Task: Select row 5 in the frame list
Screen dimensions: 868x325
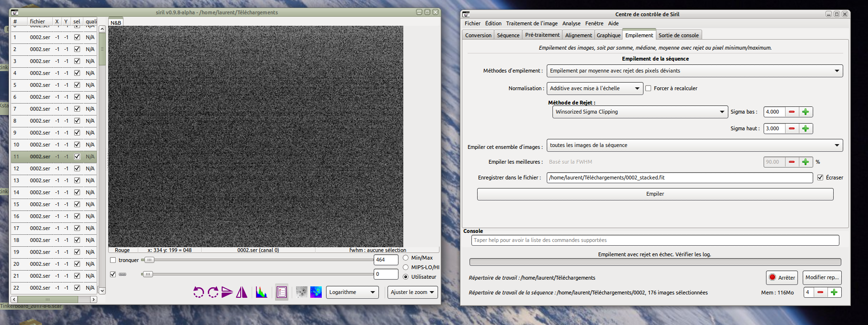Action: coord(54,85)
